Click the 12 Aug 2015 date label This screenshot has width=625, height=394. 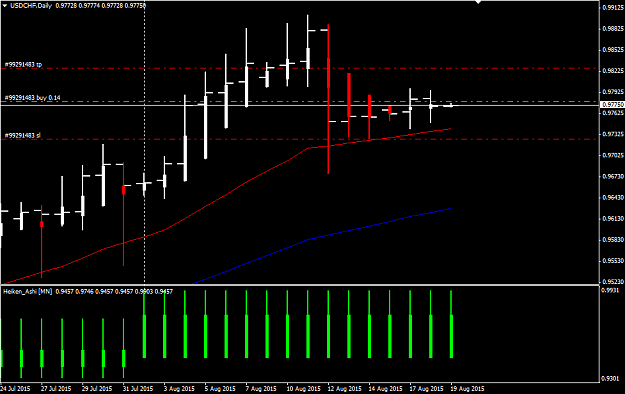(345, 388)
